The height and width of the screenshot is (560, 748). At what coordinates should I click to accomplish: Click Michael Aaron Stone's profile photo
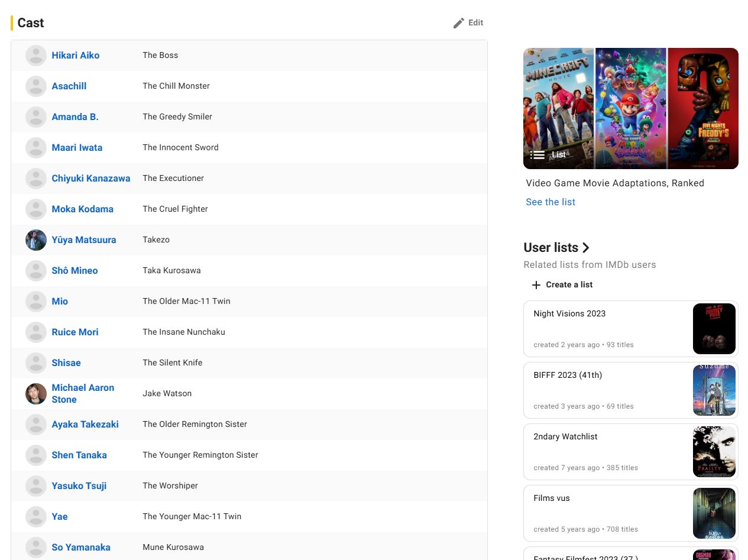pos(36,394)
